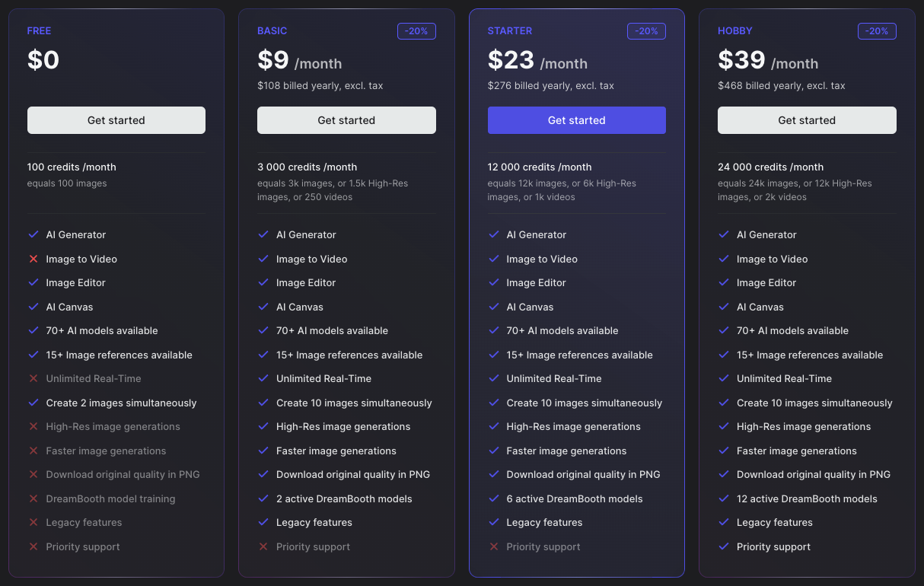Click the checkmark next to Free AI Generator

click(x=33, y=235)
